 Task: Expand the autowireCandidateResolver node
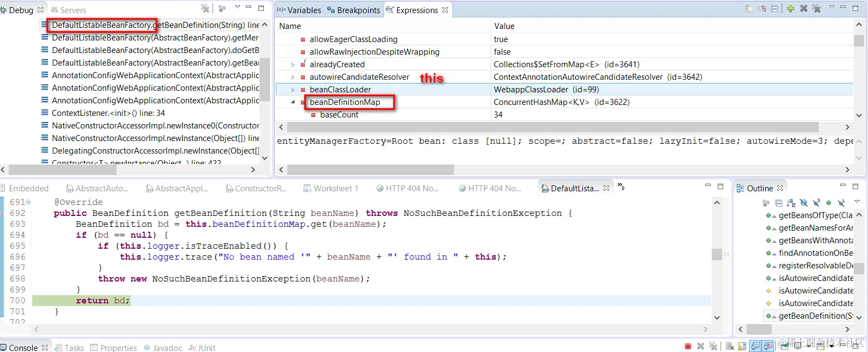point(293,77)
